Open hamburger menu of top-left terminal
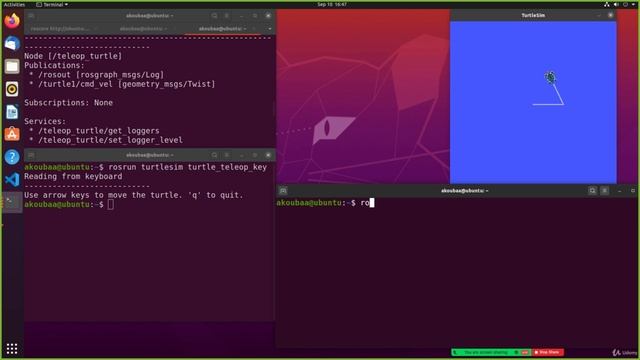The width and height of the screenshot is (640, 360). tap(227, 16)
